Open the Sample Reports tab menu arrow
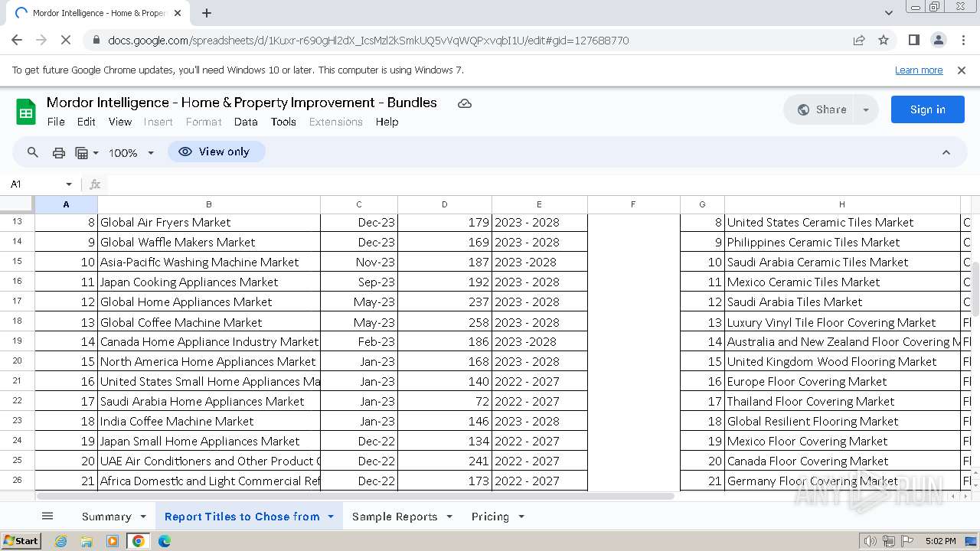This screenshot has height=551, width=980. pyautogui.click(x=449, y=517)
